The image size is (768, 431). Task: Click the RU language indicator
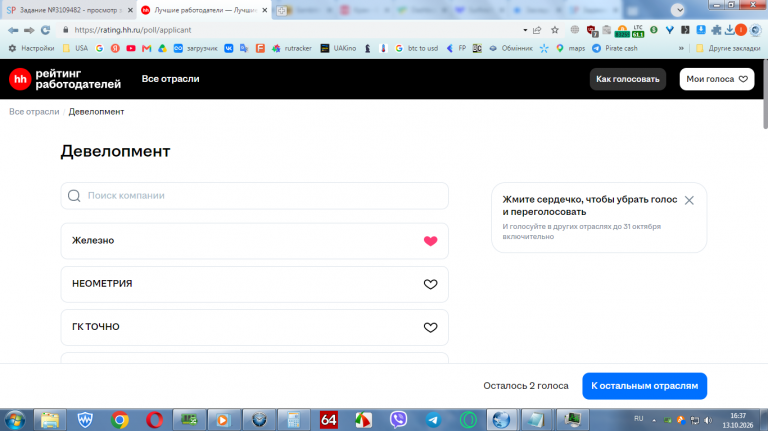pos(639,419)
